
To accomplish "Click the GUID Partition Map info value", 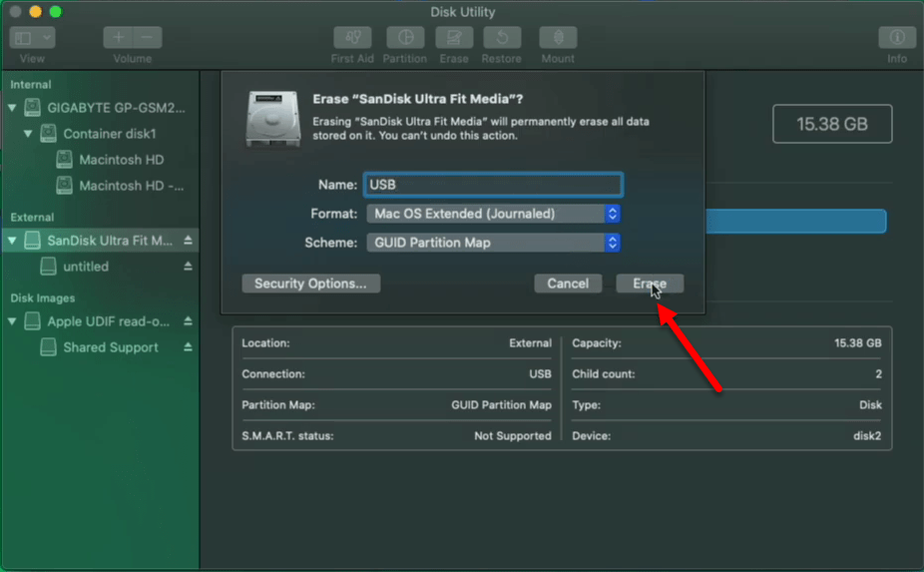I will 502,405.
